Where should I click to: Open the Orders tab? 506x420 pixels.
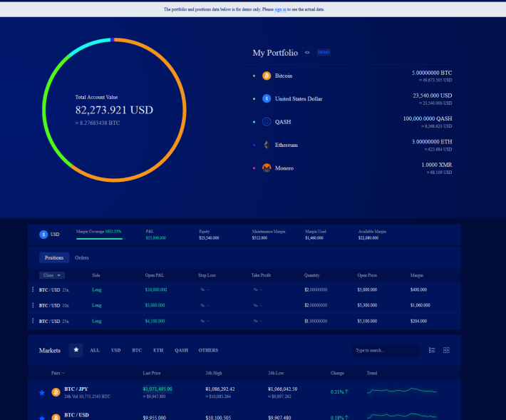pos(82,257)
